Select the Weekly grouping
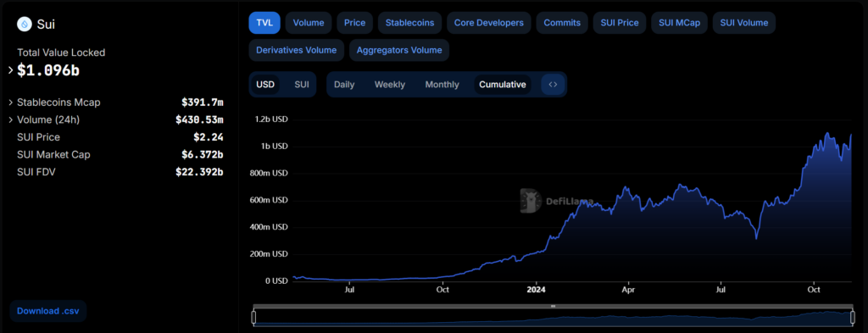The width and height of the screenshot is (868, 333). (x=390, y=85)
